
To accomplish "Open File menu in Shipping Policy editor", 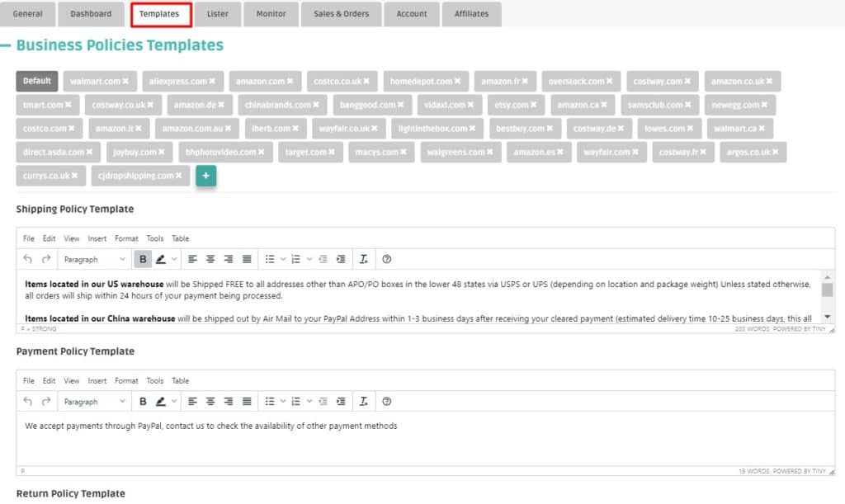I will tap(29, 238).
